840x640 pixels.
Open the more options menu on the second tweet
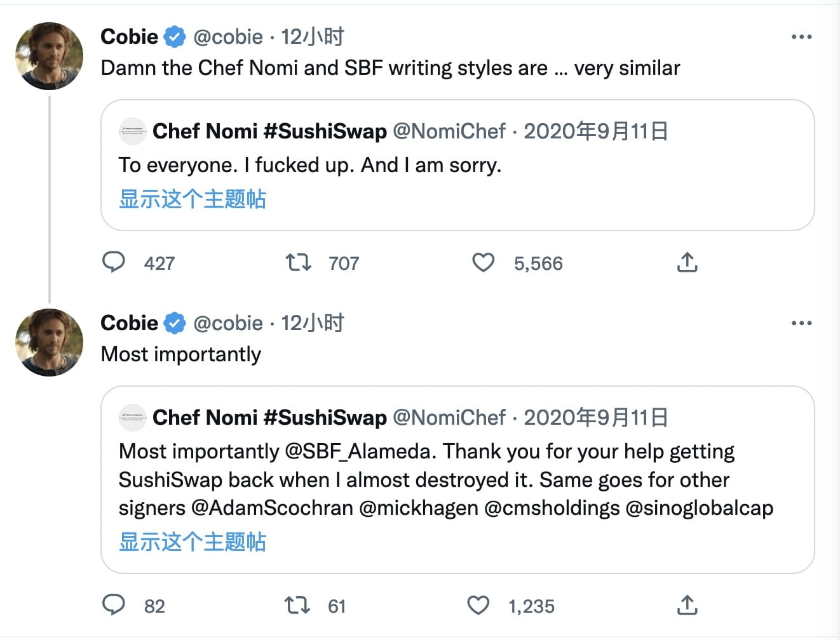[801, 323]
